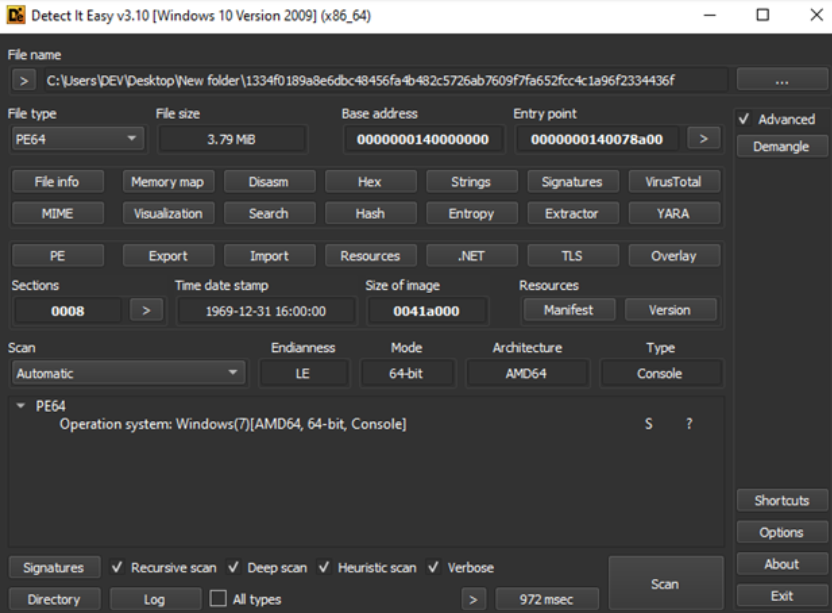The height and width of the screenshot is (613, 832).
Task: Open the Log
Action: 155,599
